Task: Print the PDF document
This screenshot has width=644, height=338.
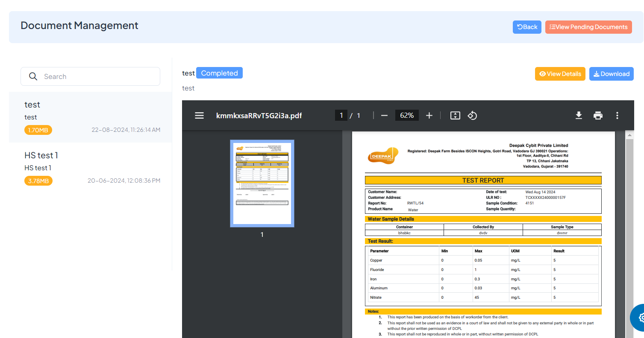Action: coord(598,115)
